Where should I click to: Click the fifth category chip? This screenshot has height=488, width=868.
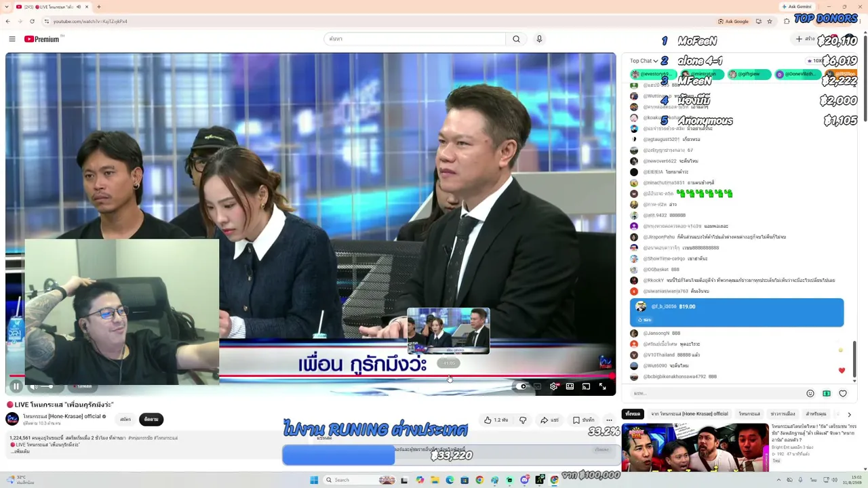[816, 414]
